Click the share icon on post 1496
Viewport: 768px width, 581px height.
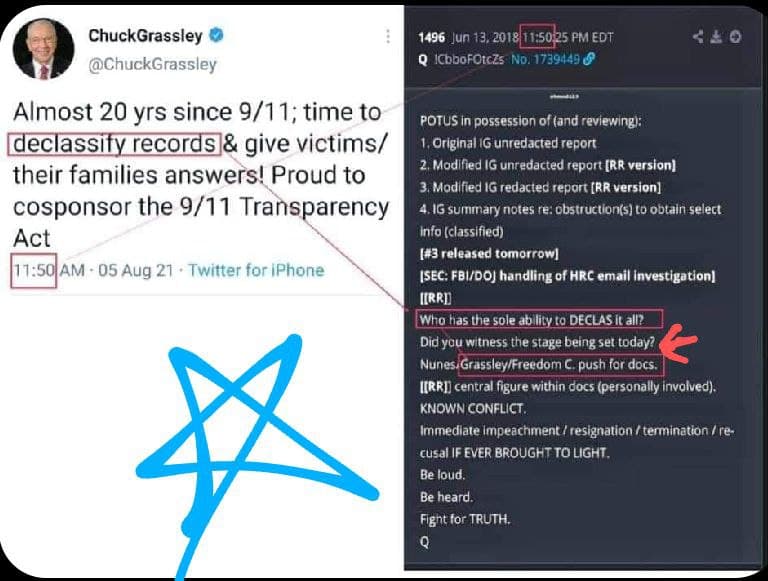coord(698,37)
